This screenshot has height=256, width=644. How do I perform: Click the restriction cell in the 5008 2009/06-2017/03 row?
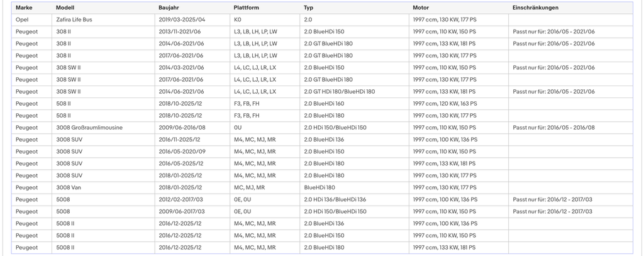point(570,211)
